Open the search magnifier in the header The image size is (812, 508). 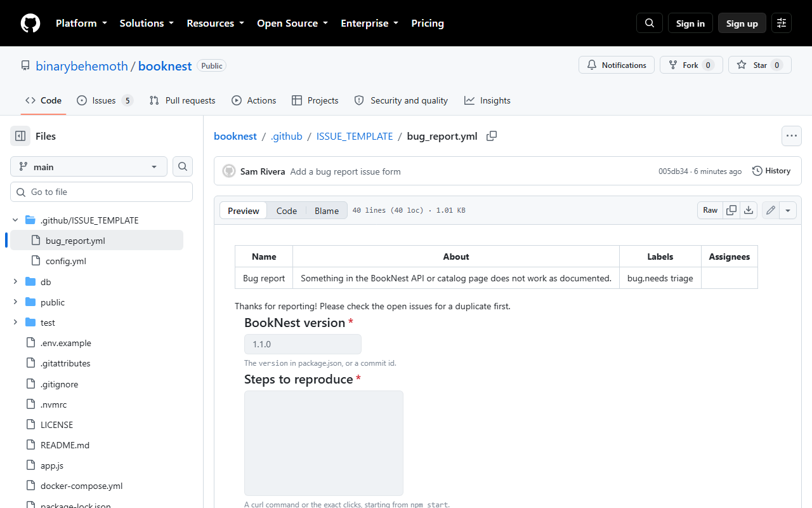[650, 23]
